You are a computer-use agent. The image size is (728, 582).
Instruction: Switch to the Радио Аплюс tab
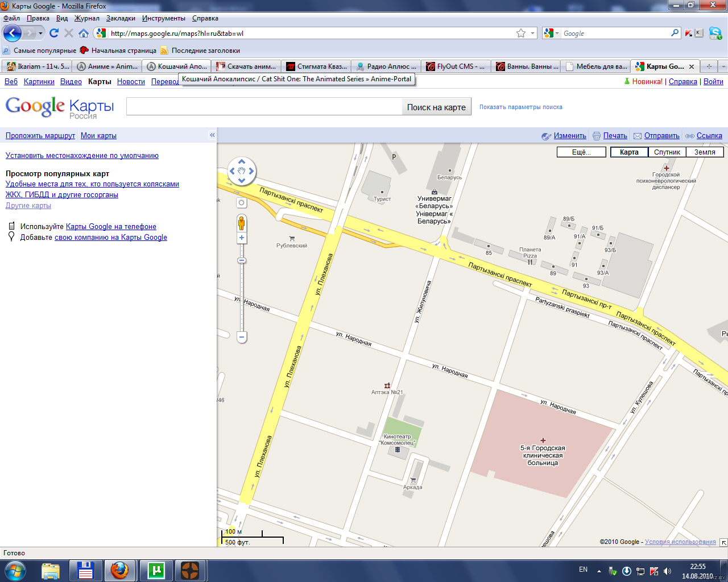tap(386, 66)
